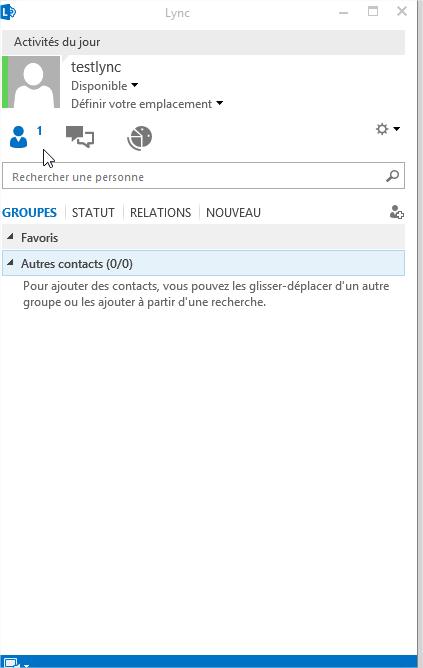423x668 pixels.
Task: Click the Activités du jour note field
Action: pos(203,42)
